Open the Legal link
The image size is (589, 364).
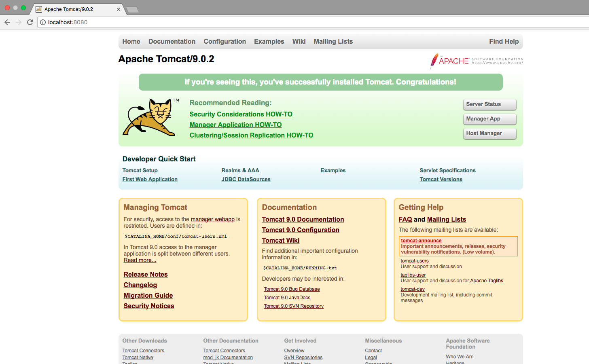coord(371,358)
